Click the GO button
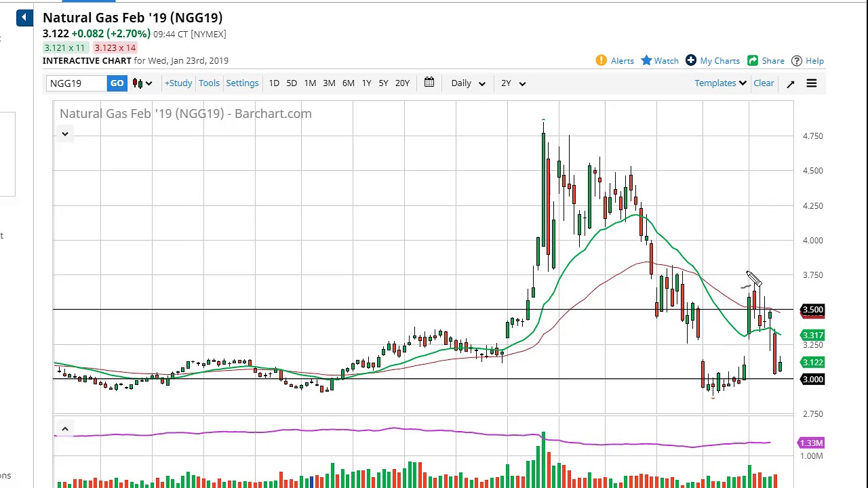868x488 pixels. 117,83
